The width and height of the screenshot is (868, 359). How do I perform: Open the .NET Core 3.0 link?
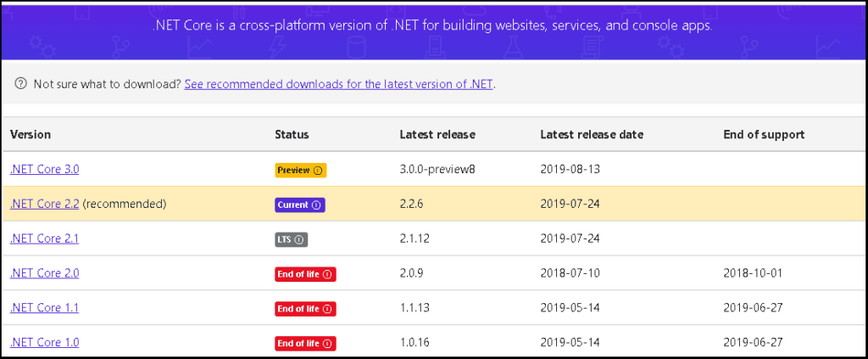44,170
